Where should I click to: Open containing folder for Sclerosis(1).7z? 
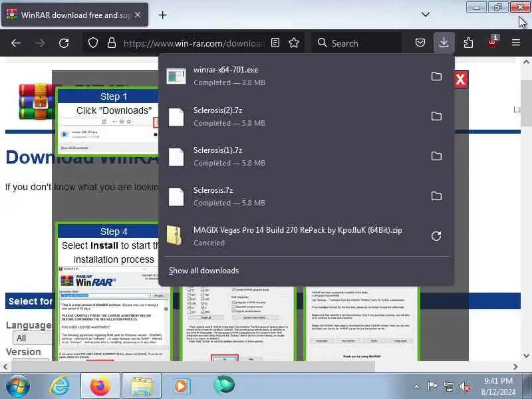click(x=436, y=156)
